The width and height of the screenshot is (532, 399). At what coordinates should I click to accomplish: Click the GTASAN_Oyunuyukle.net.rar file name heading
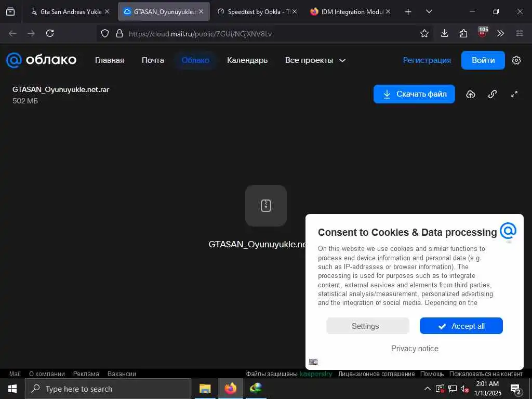(61, 89)
